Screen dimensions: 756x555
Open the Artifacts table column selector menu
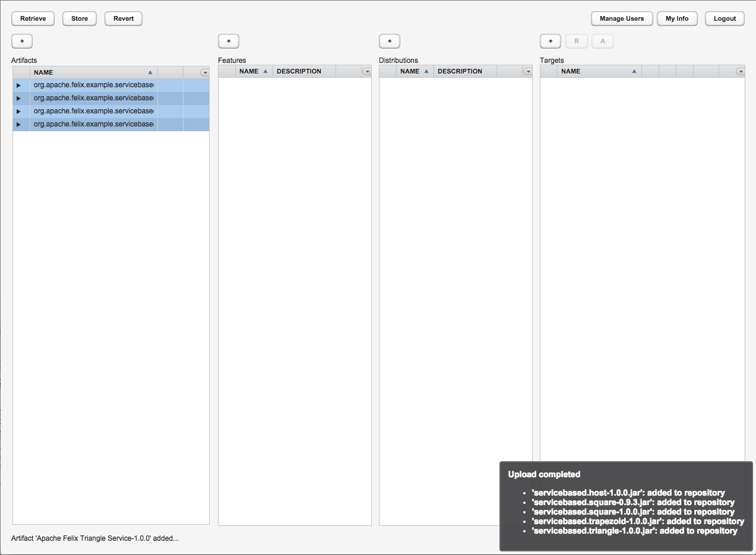pos(205,72)
